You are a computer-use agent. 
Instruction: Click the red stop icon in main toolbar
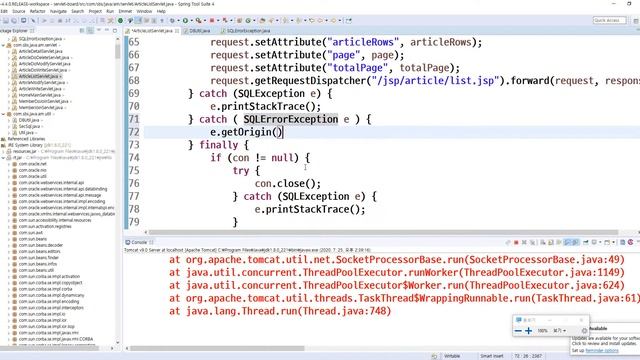click(212, 20)
